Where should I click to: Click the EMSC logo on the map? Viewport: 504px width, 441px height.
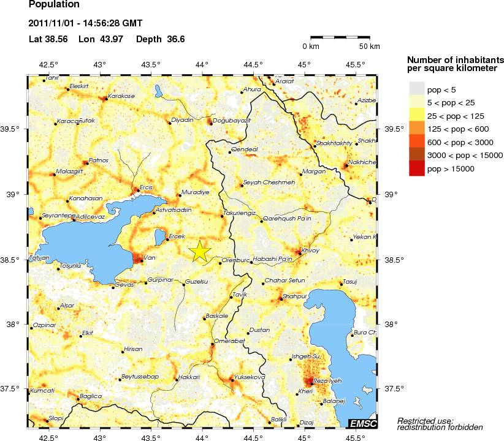click(x=362, y=423)
